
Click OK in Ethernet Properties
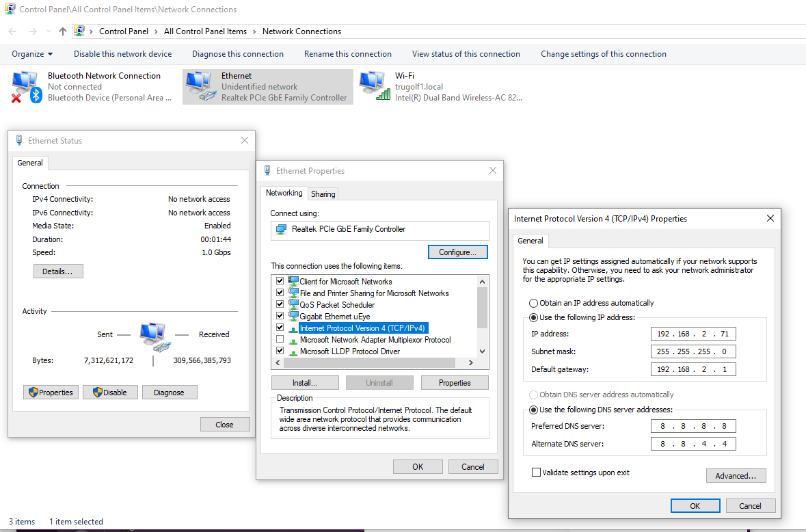[418, 467]
